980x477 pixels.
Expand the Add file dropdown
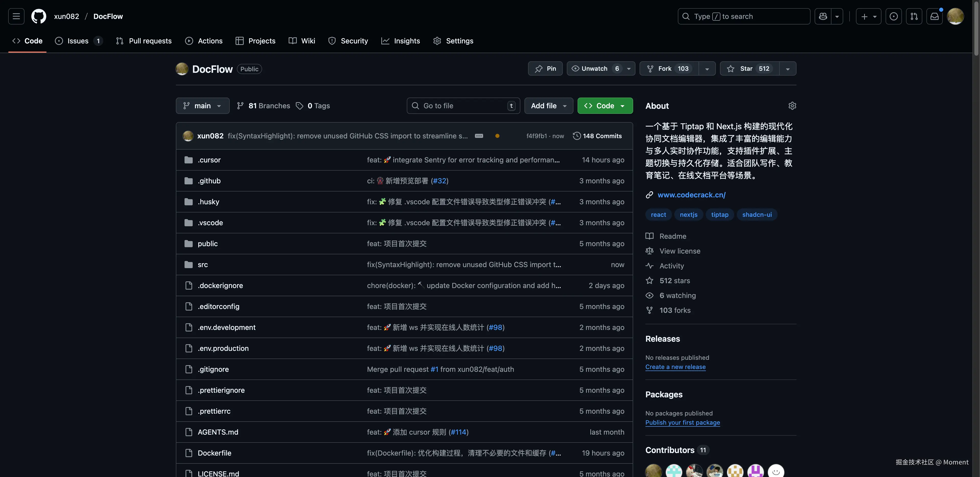click(549, 106)
